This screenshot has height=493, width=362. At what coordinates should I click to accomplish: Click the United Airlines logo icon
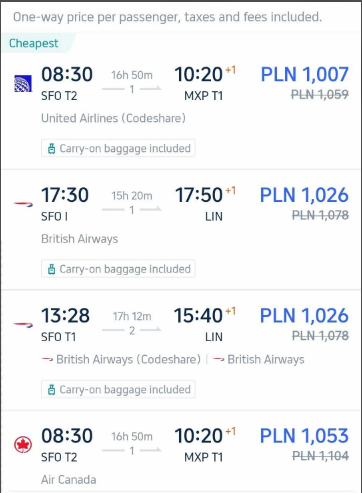click(x=23, y=83)
